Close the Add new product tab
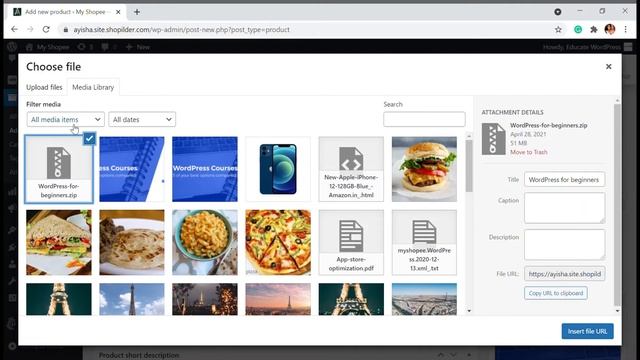This screenshot has height=360, width=640. (x=118, y=12)
